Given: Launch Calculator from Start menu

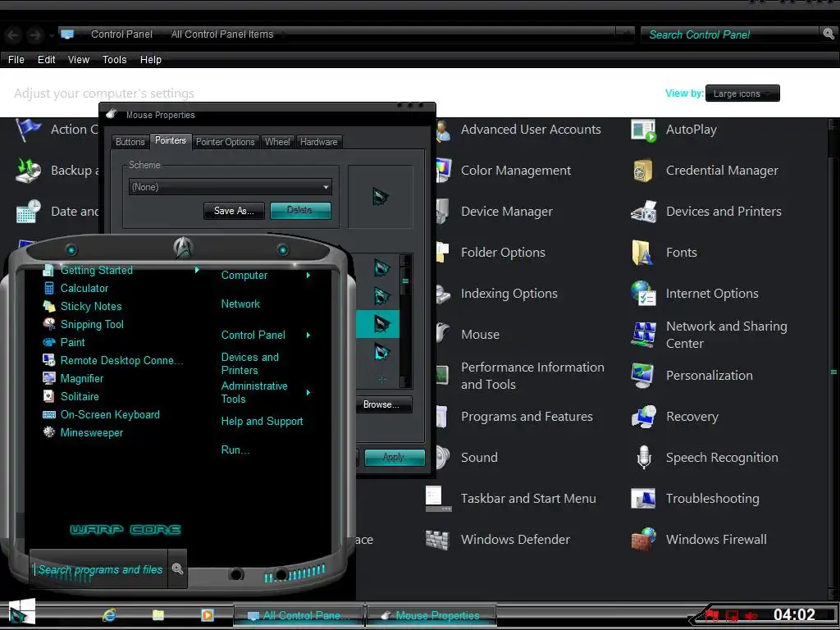Looking at the screenshot, I should point(84,288).
